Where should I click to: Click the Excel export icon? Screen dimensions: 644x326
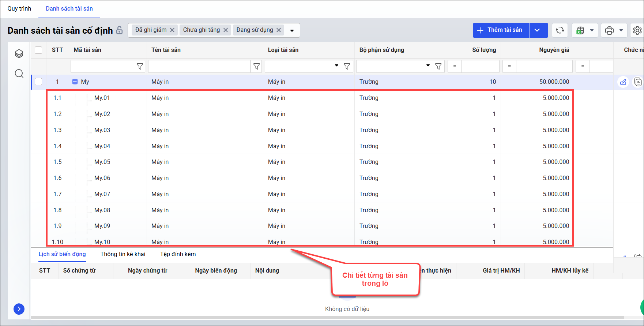pyautogui.click(x=580, y=30)
